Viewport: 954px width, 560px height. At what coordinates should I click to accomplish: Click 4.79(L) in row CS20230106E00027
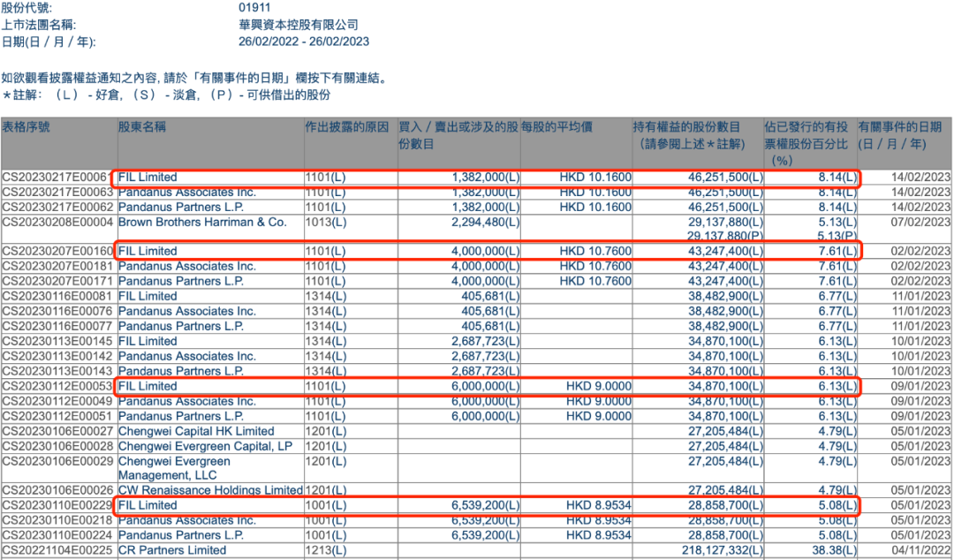pyautogui.click(x=837, y=431)
